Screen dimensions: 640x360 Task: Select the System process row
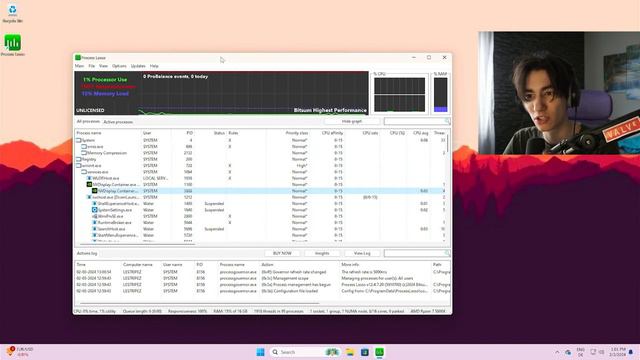[260, 140]
